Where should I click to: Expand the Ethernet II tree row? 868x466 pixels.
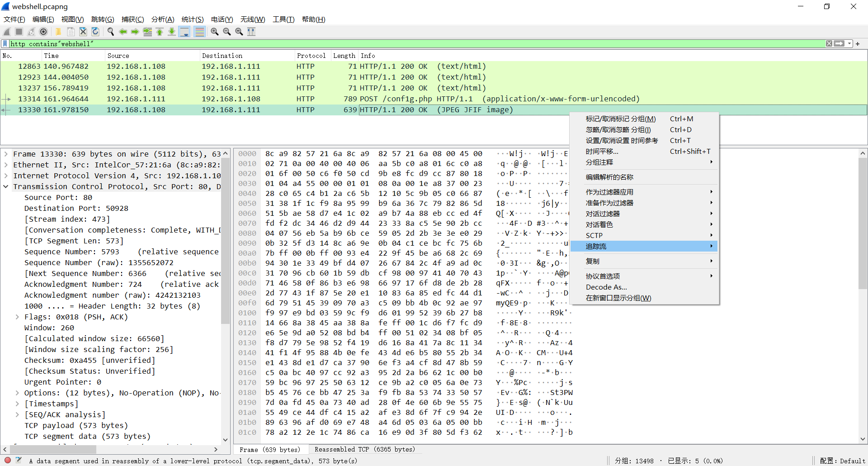[x=6, y=165]
